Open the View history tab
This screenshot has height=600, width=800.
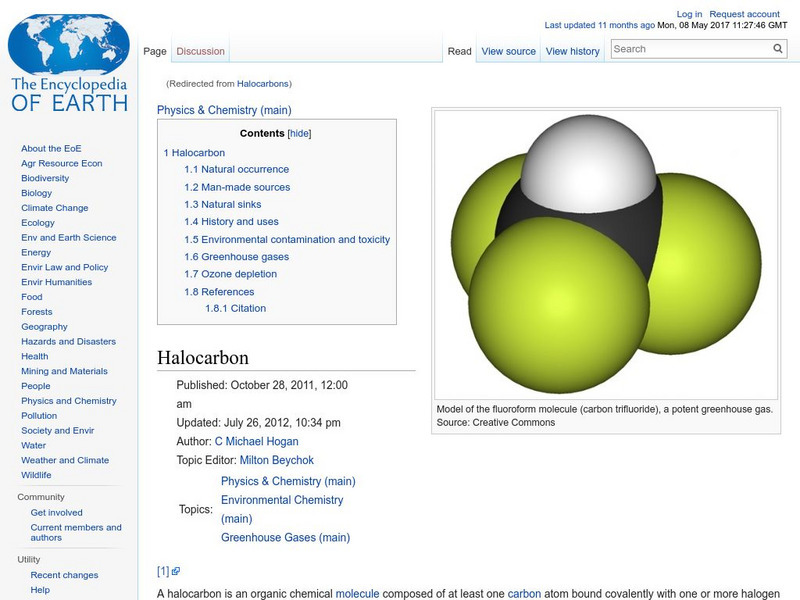(x=572, y=51)
